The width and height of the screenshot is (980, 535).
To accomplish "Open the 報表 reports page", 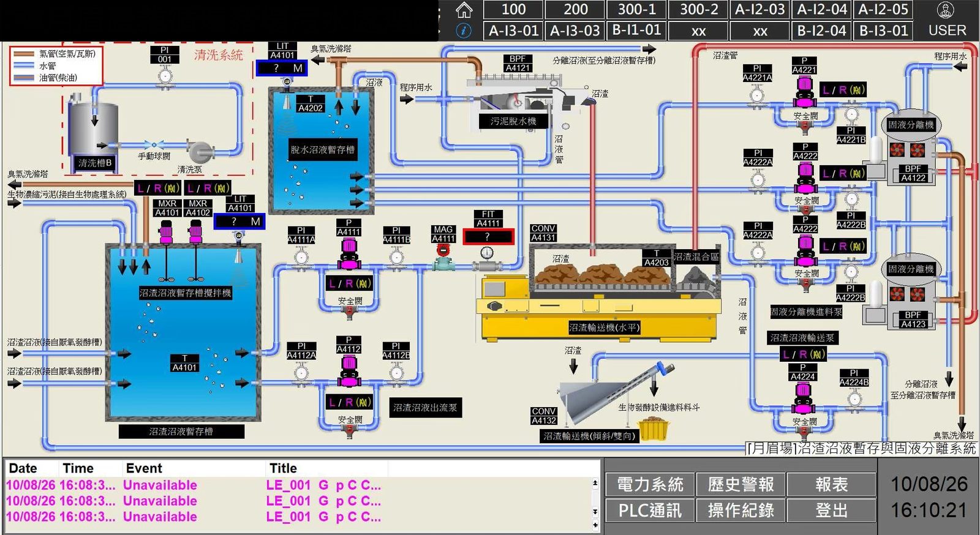I will [831, 484].
